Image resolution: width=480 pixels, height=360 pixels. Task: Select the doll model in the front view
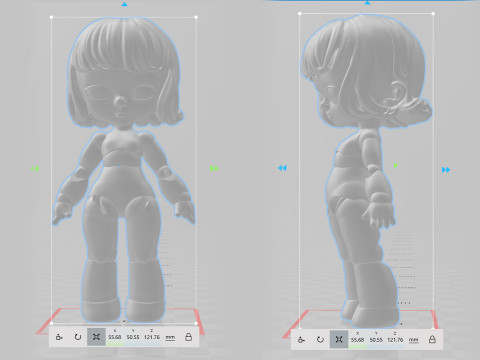tap(123, 170)
